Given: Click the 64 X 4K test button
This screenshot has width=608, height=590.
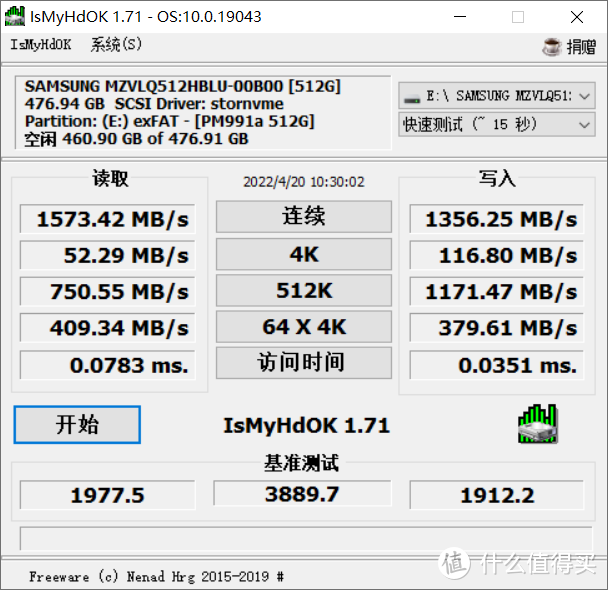Looking at the screenshot, I should [304, 326].
